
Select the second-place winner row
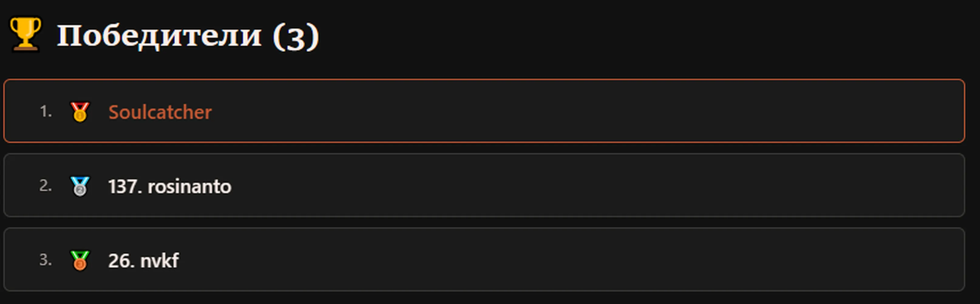click(484, 185)
